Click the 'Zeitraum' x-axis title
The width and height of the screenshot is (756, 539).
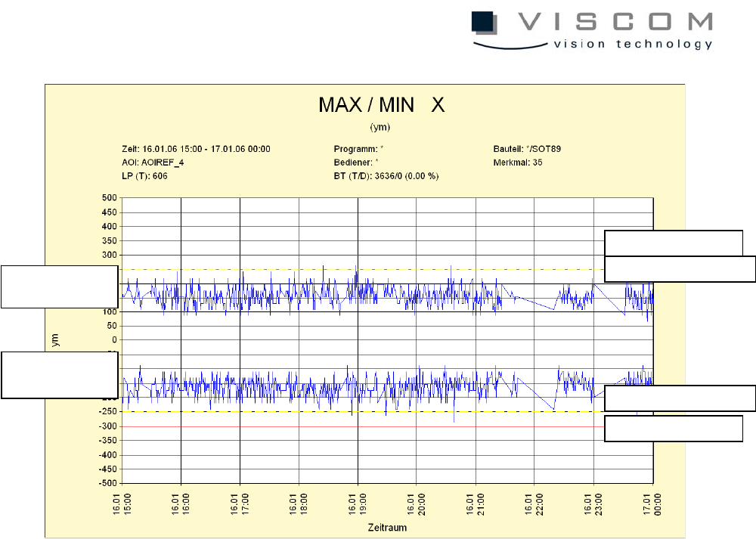(x=387, y=528)
